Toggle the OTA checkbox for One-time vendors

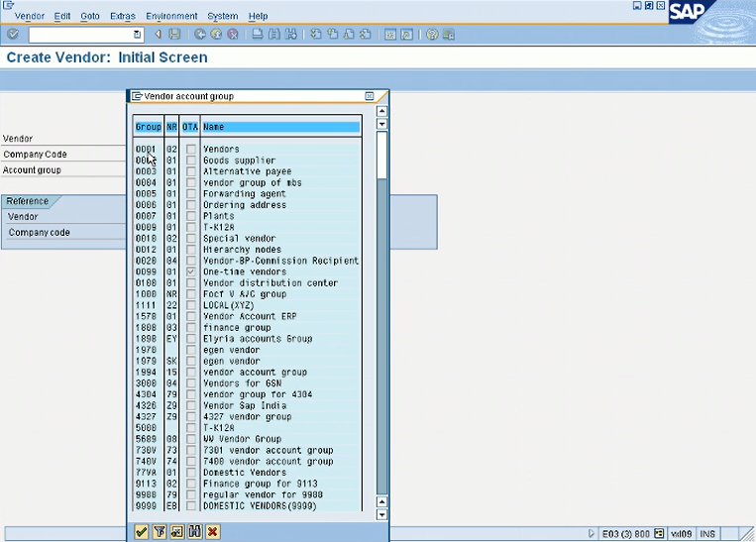click(191, 271)
